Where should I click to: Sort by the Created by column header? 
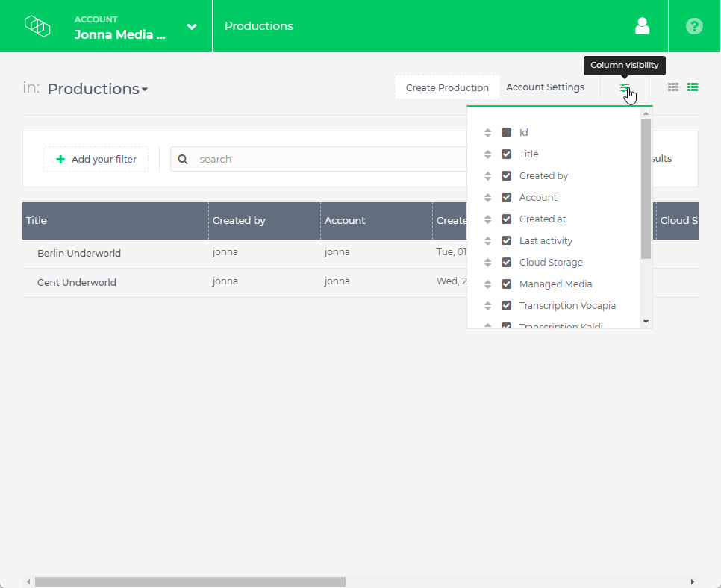(x=264, y=221)
